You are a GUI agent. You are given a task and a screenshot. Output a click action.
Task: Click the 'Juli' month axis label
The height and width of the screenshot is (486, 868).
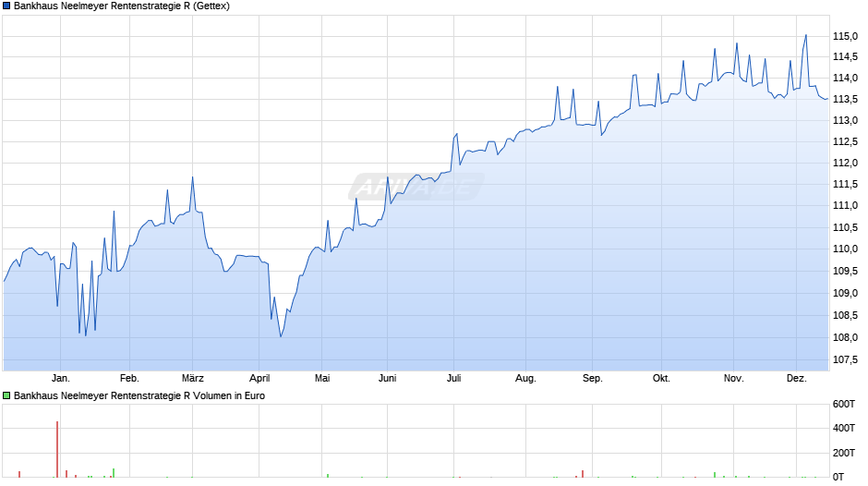(x=454, y=379)
